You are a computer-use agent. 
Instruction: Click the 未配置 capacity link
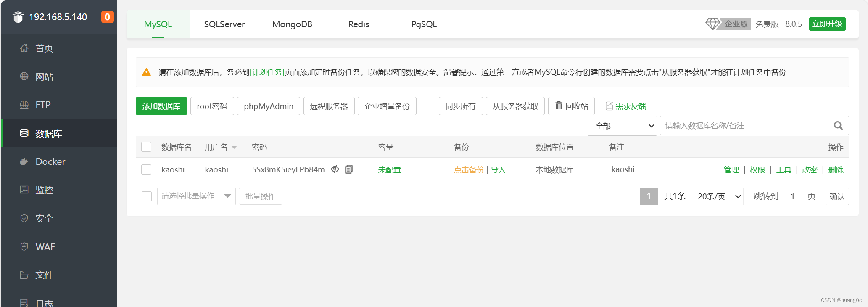pos(390,170)
